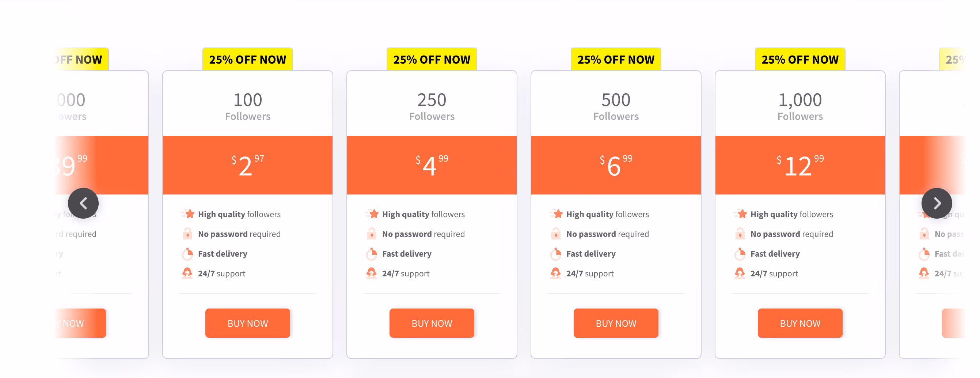Click lock icon in 100 Followers card
This screenshot has width=980, height=378.
(x=187, y=233)
